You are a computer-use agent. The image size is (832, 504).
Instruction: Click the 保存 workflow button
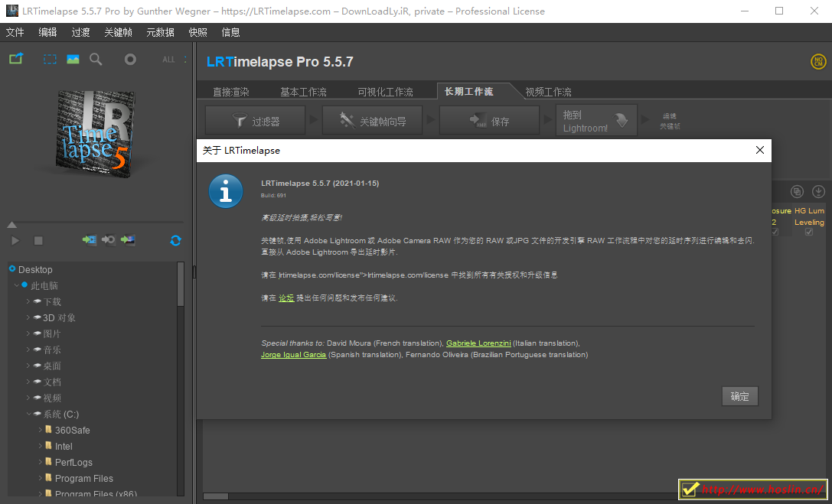point(489,122)
